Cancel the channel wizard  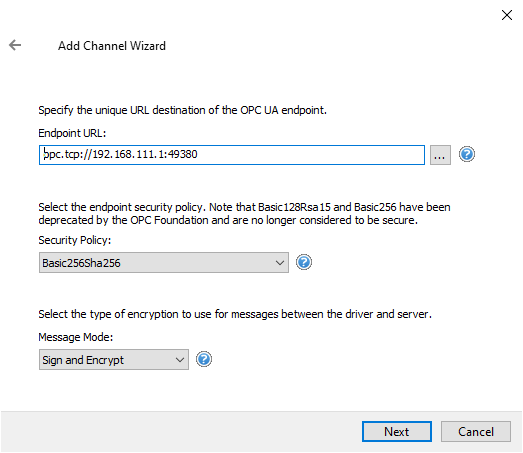click(476, 432)
